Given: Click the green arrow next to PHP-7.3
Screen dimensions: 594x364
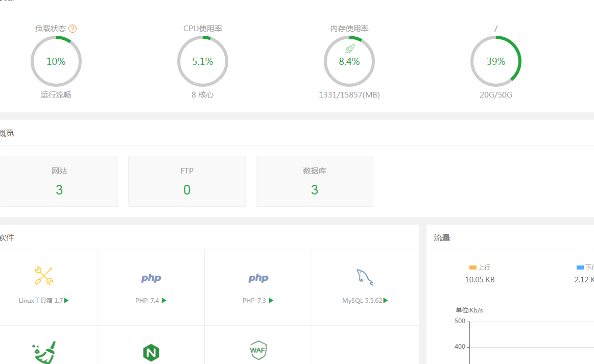Looking at the screenshot, I should coord(271,300).
